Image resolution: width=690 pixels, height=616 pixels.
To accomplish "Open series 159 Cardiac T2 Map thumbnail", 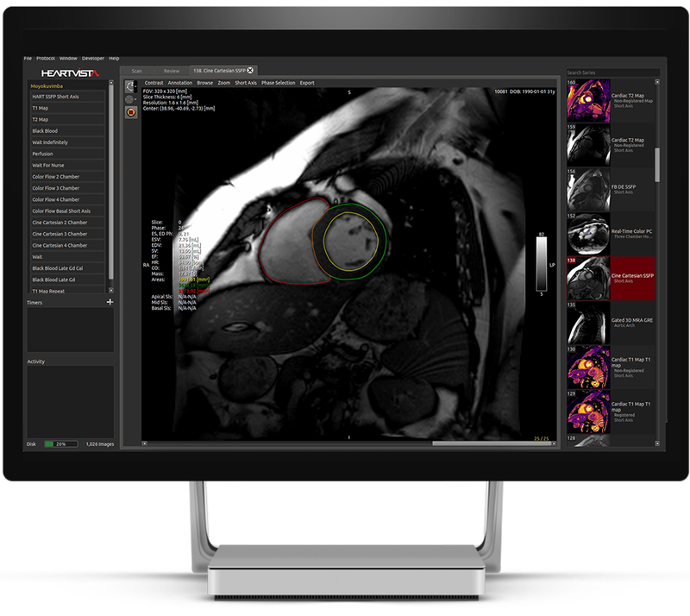I will (588, 145).
